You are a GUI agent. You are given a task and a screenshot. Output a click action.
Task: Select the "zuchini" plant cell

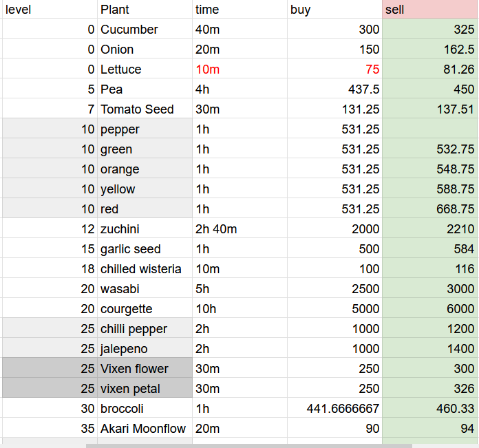pos(145,229)
